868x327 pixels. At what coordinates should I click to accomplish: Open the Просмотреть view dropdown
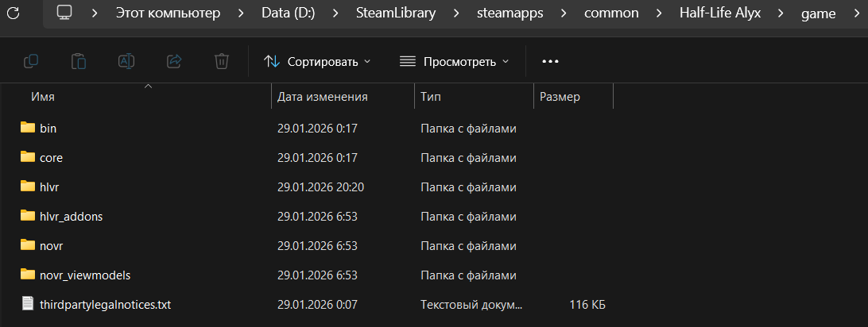pyautogui.click(x=453, y=61)
